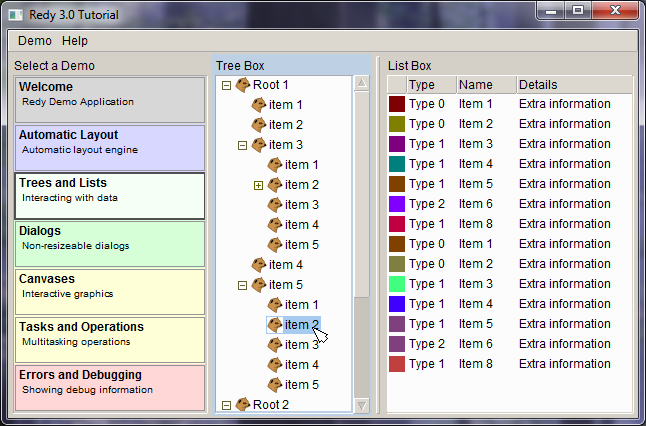Click the Redy app icon in title bar
The image size is (646, 426).
pos(16,15)
